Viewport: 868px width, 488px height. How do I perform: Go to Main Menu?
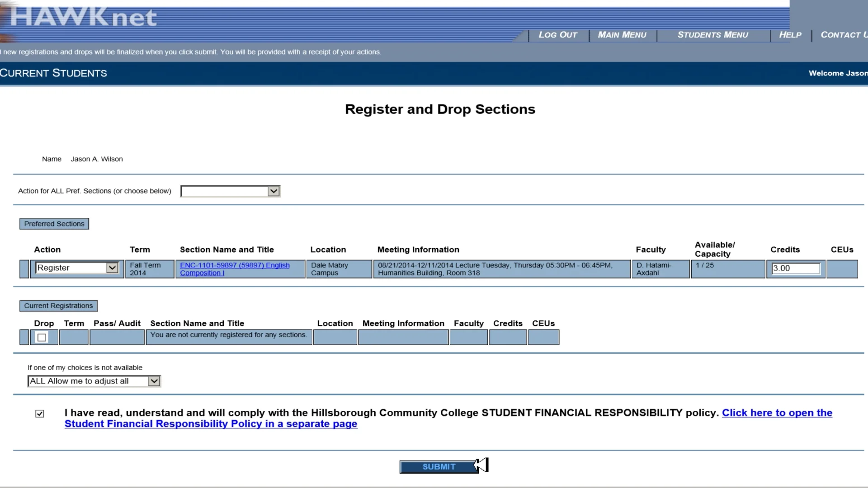pos(622,35)
